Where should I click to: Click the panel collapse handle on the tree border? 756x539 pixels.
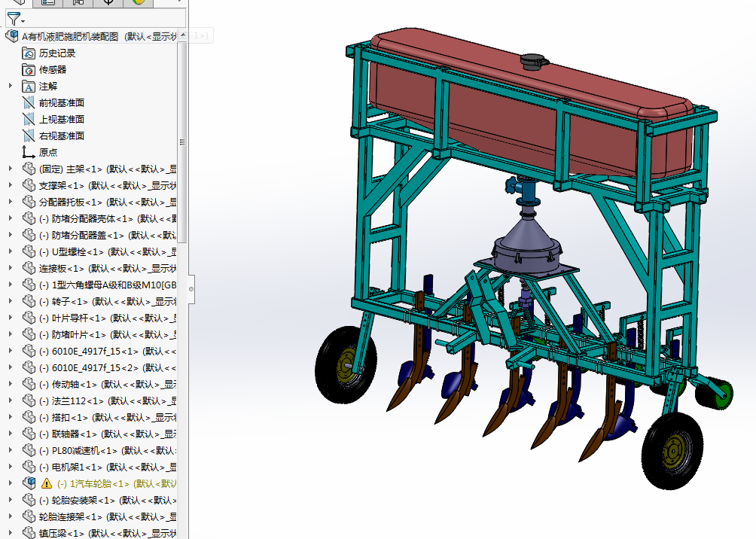click(x=191, y=289)
